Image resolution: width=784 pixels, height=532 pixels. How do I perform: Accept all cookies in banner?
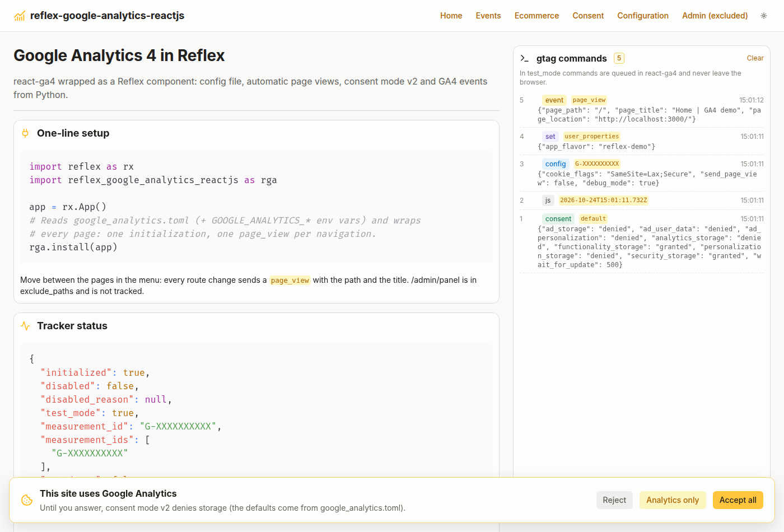tap(738, 500)
